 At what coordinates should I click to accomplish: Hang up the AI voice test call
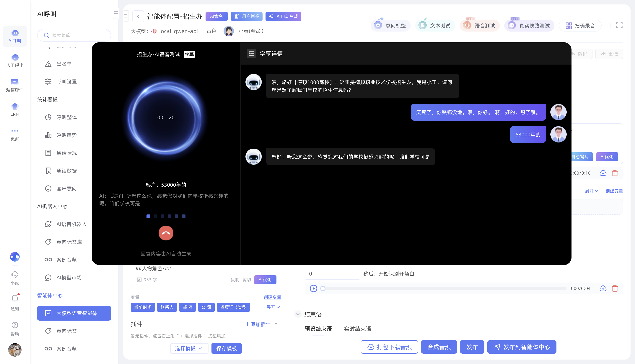point(166,233)
